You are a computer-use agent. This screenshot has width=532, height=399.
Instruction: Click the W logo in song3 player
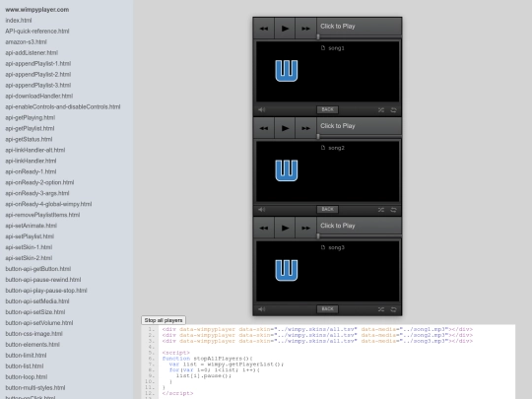287,270
